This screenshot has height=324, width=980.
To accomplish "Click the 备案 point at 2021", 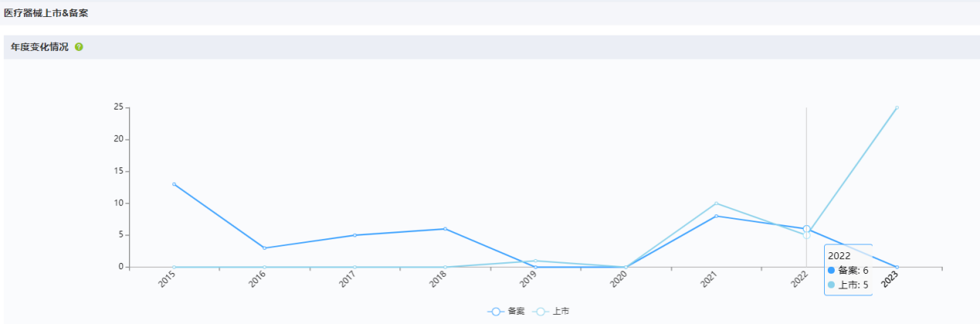I will coord(716,216).
